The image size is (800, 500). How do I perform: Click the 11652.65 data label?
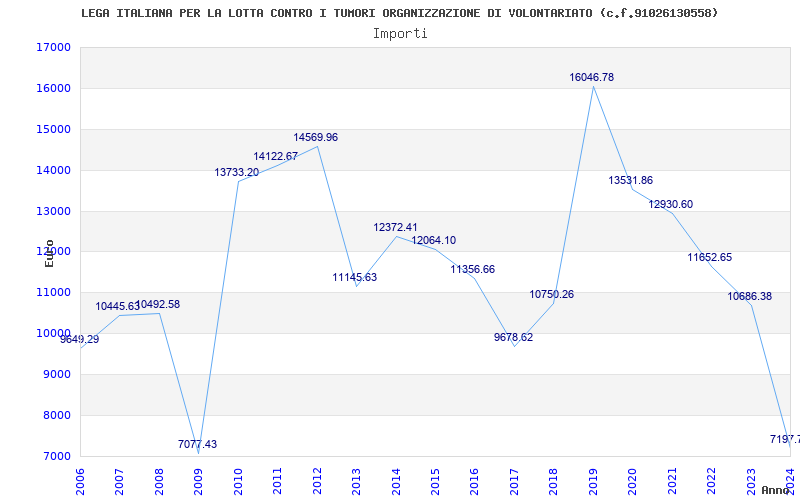pos(710,258)
